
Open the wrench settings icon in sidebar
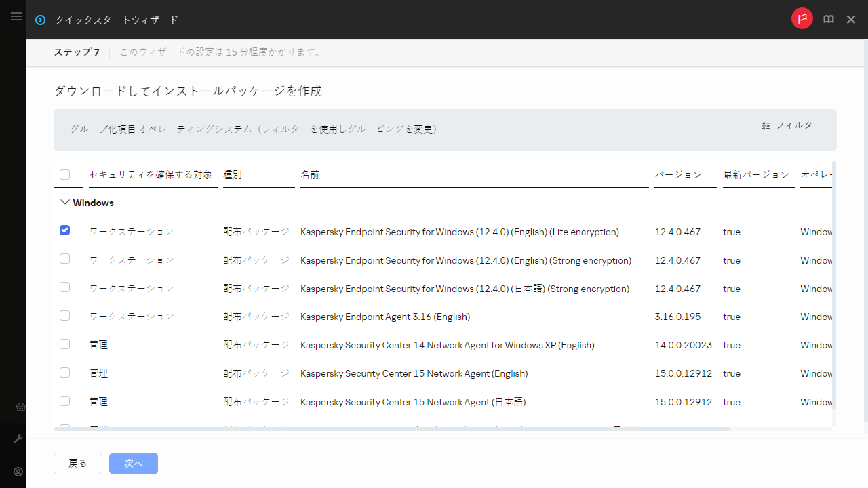click(18, 439)
